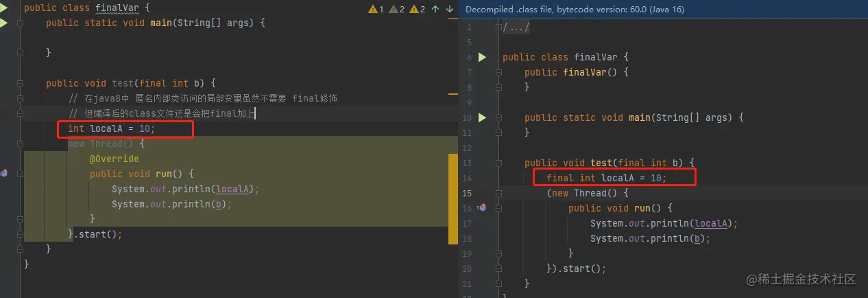Click 'new Thread() {' in left editor
Image resolution: width=868 pixels, height=298 pixels.
click(106, 144)
